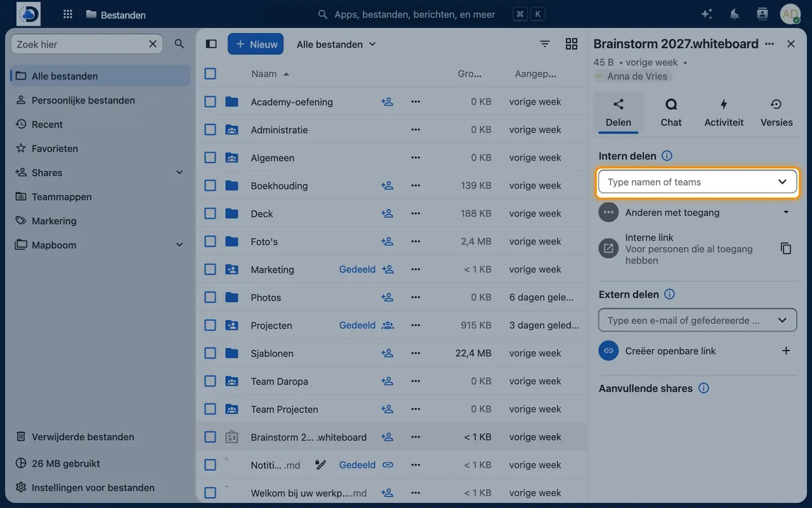The width and height of the screenshot is (812, 508).
Task: Open the AD user avatar menu
Action: click(790, 14)
